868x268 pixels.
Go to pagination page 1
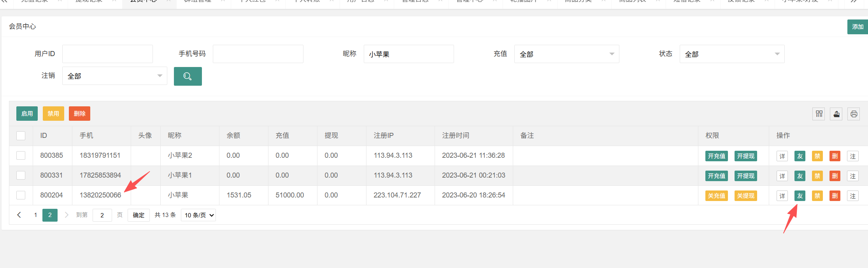[x=35, y=215]
